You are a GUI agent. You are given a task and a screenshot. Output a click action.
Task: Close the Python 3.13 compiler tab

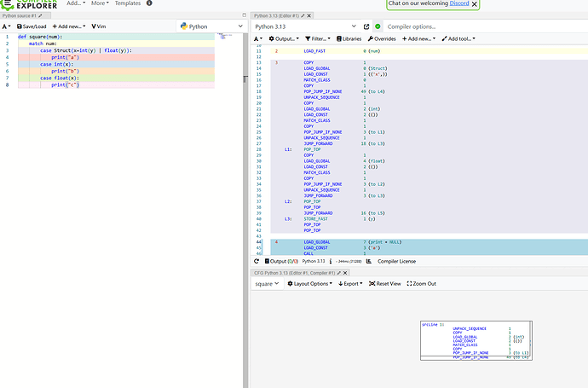coord(309,15)
